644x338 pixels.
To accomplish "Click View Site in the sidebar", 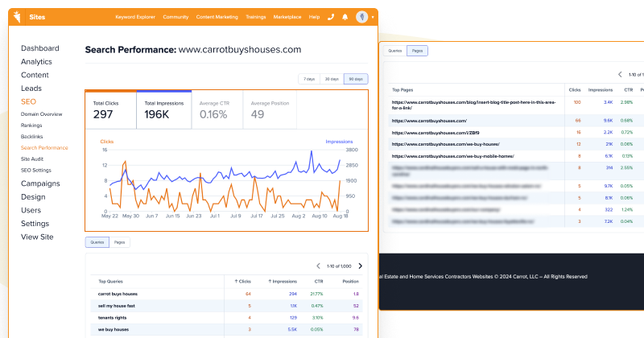I will [37, 237].
